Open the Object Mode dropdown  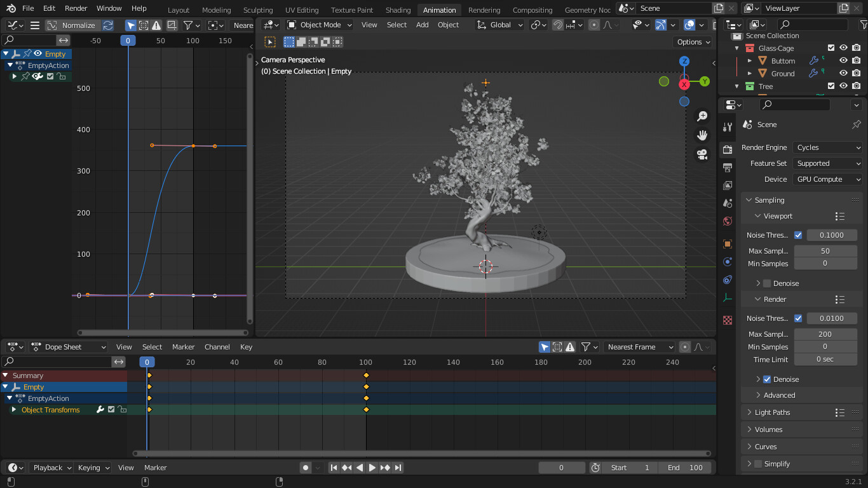(x=319, y=25)
